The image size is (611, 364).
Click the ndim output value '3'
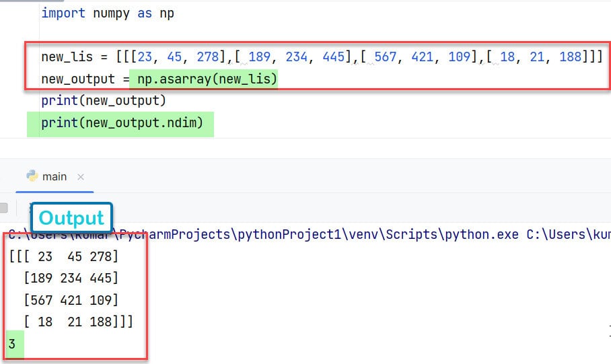point(12,344)
